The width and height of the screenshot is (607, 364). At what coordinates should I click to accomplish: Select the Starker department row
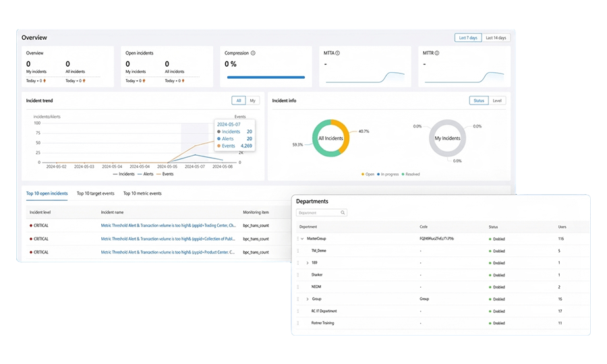tap(441, 275)
